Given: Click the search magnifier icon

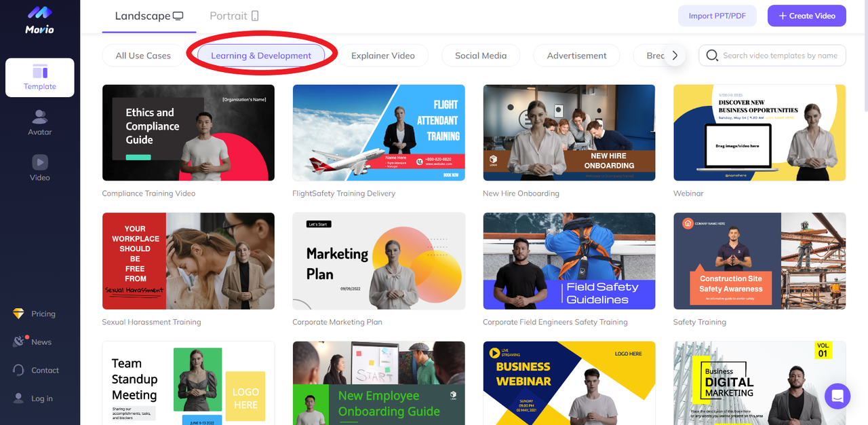Looking at the screenshot, I should [x=712, y=56].
